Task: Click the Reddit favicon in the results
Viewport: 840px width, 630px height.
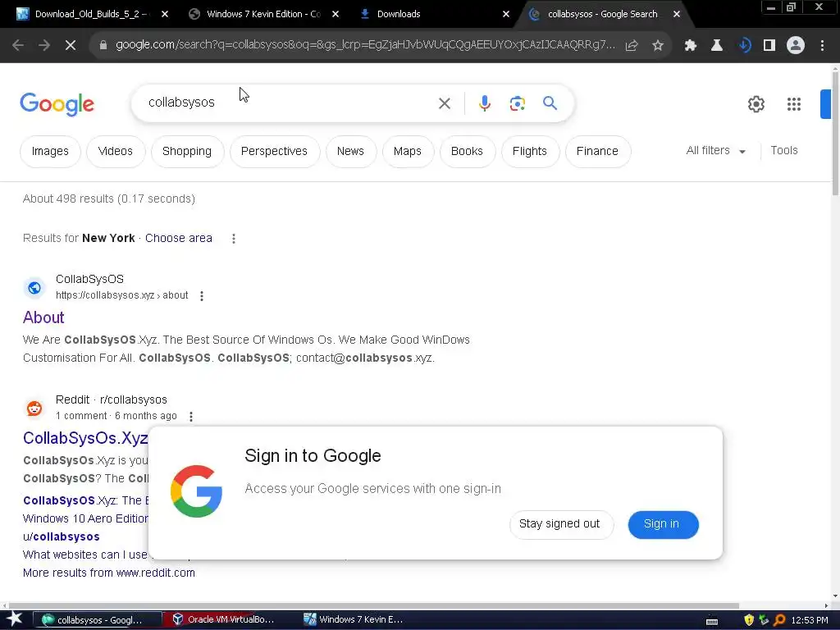Action: [x=34, y=409]
